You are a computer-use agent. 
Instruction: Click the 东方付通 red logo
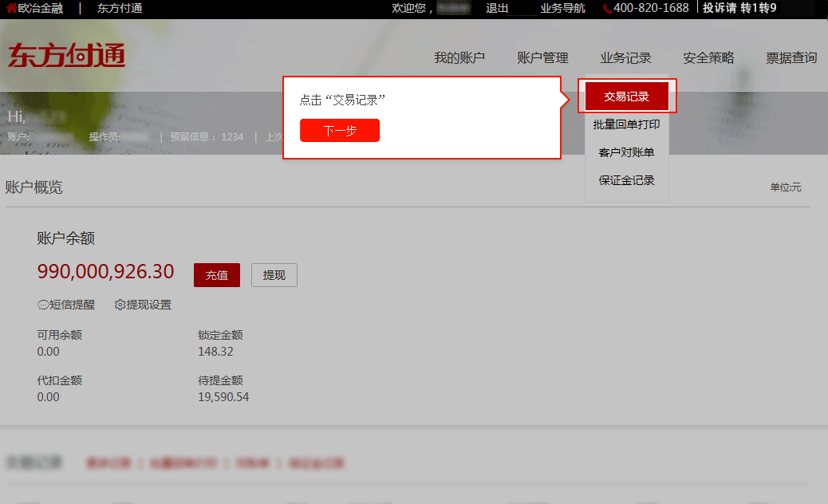tap(66, 55)
